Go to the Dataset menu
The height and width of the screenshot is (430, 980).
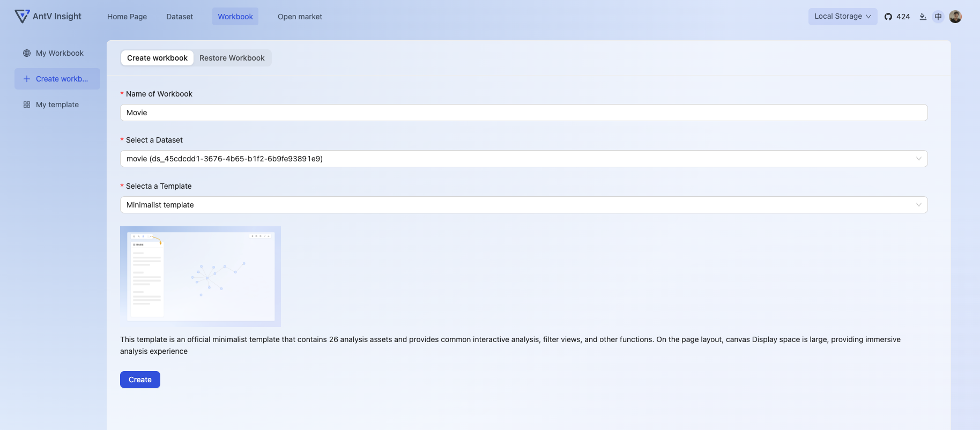coord(180,17)
